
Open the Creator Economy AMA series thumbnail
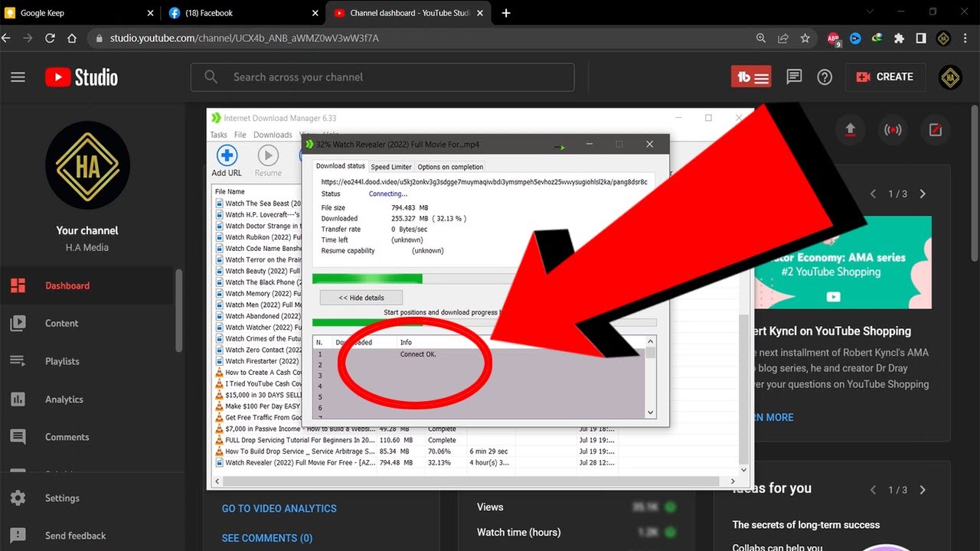pos(841,262)
